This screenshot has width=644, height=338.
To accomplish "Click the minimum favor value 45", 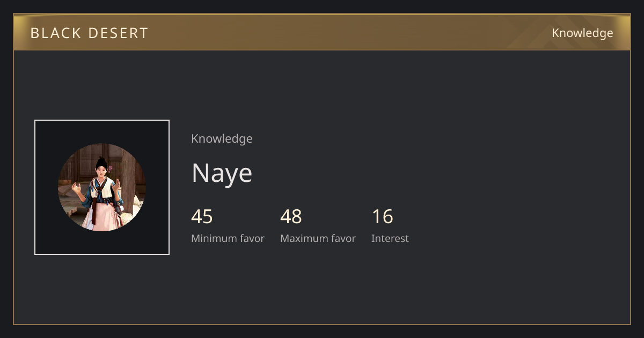I will 202,217.
